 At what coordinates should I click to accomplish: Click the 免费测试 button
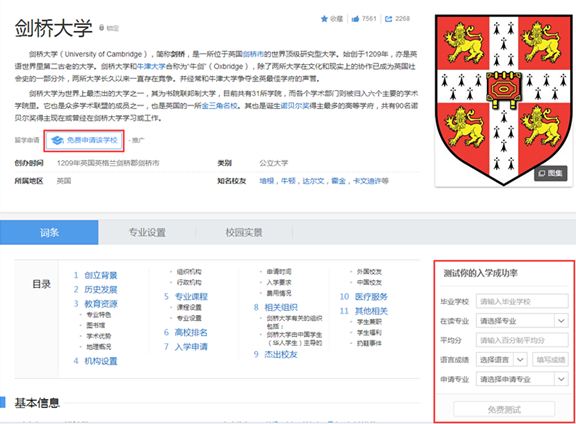[504, 410]
